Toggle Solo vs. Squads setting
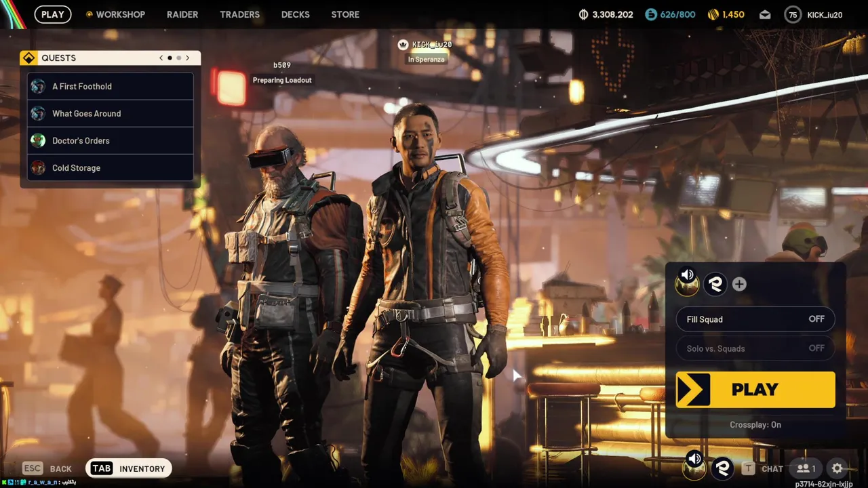Image resolution: width=868 pixels, height=488 pixels. 755,348
